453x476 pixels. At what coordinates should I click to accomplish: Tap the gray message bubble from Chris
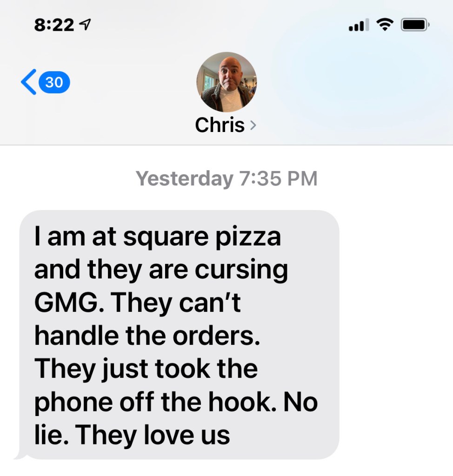click(x=179, y=335)
